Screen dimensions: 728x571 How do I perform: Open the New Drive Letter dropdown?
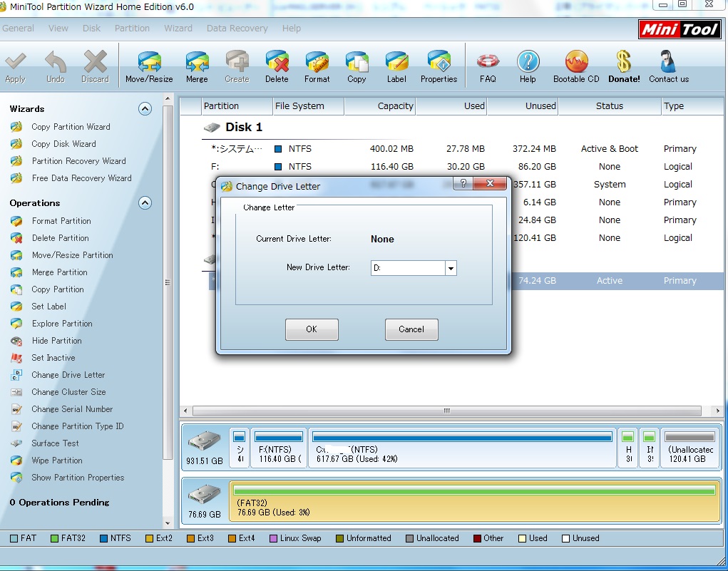451,268
